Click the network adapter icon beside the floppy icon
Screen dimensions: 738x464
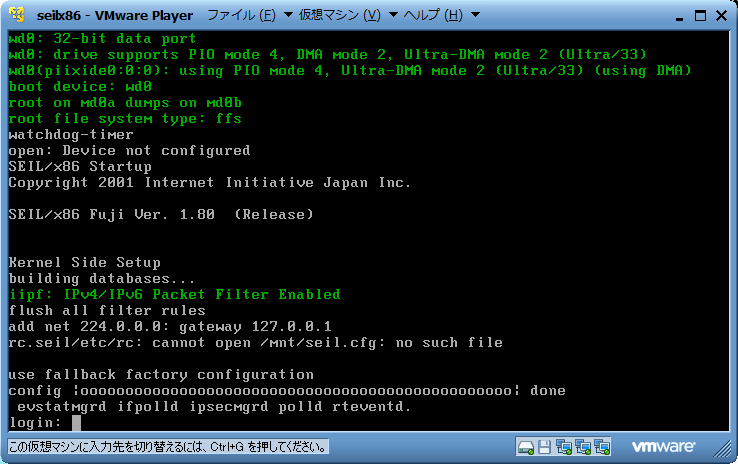[564, 447]
